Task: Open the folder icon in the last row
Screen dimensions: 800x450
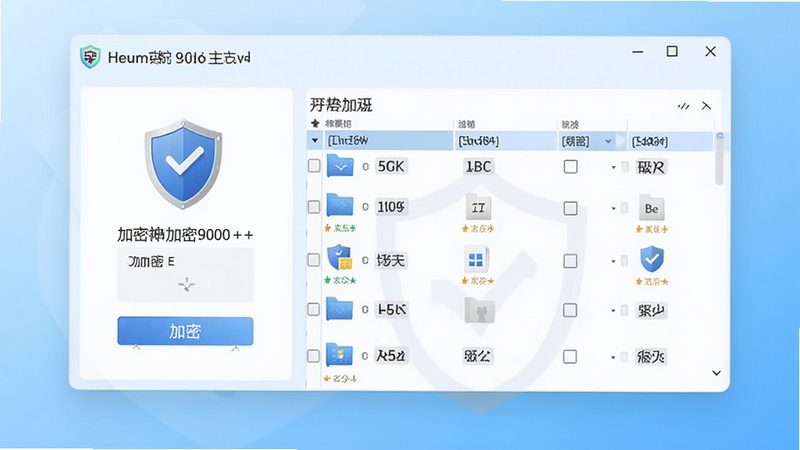Action: click(x=340, y=355)
